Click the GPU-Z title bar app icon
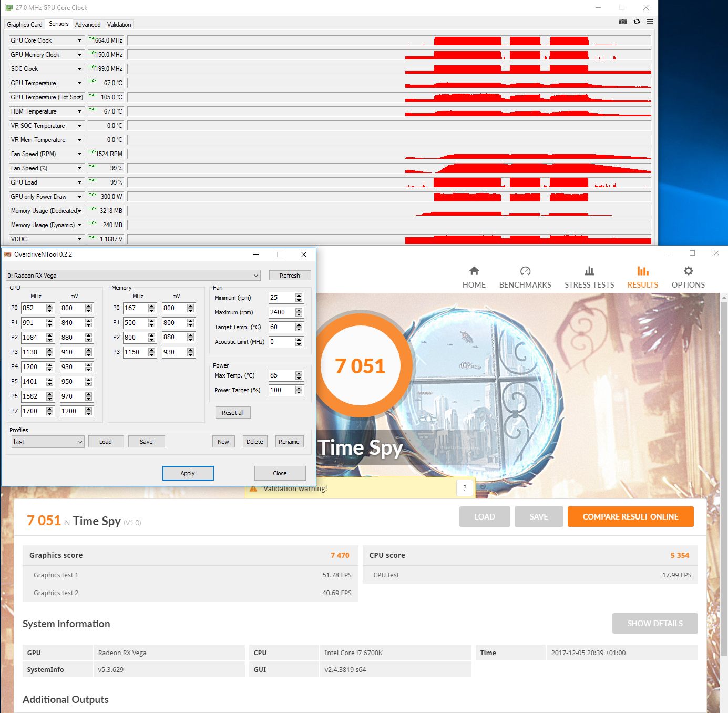The image size is (728, 713). click(x=9, y=8)
